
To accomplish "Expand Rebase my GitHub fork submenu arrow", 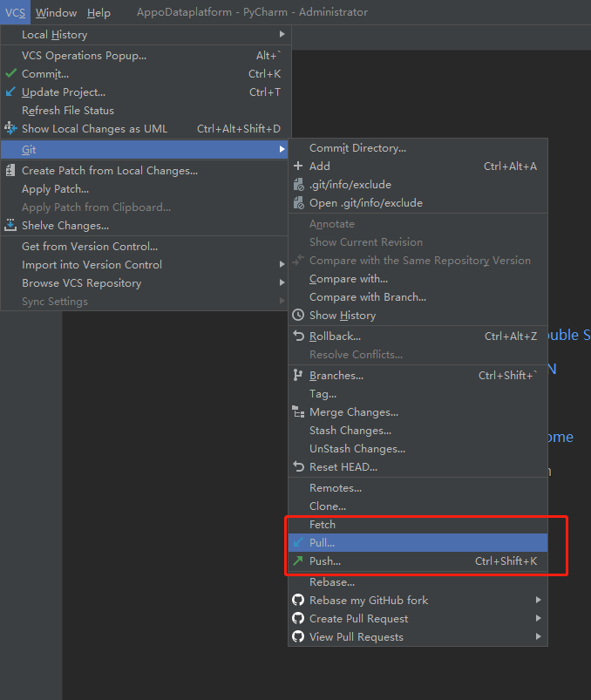I will pos(539,600).
